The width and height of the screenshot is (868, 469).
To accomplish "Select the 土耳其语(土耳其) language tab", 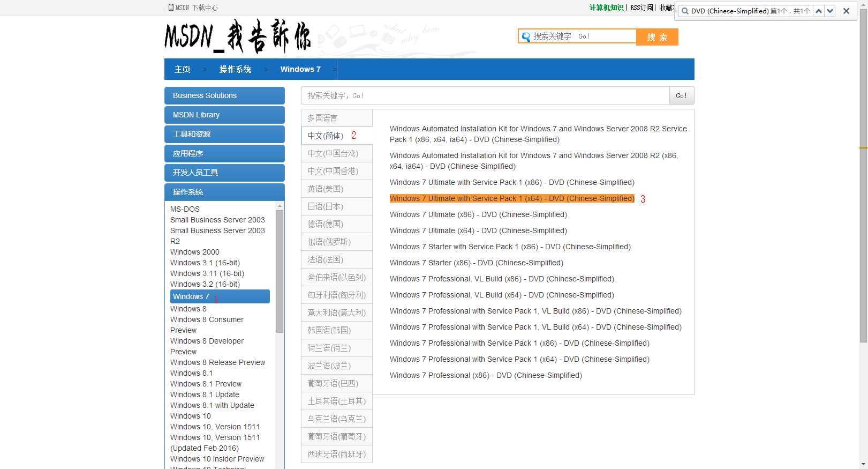I will pyautogui.click(x=336, y=401).
